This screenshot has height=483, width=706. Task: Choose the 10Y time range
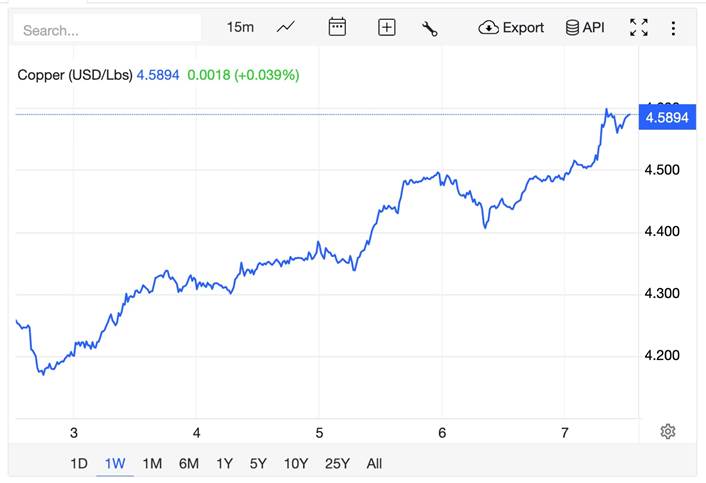click(296, 463)
